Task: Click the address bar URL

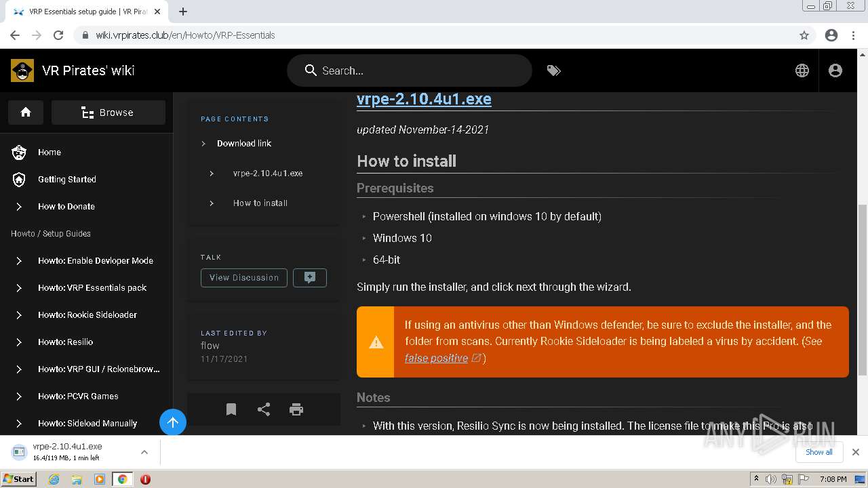Action: point(185,35)
